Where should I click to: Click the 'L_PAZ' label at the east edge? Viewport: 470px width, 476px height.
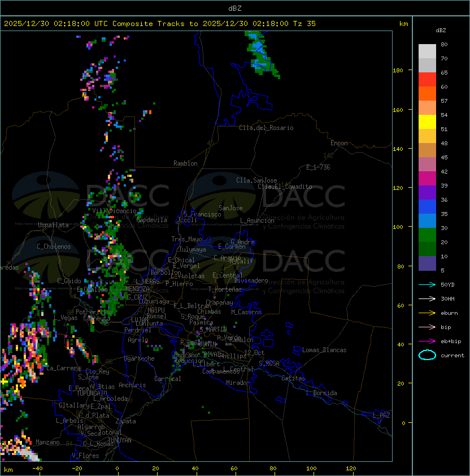[381, 416]
